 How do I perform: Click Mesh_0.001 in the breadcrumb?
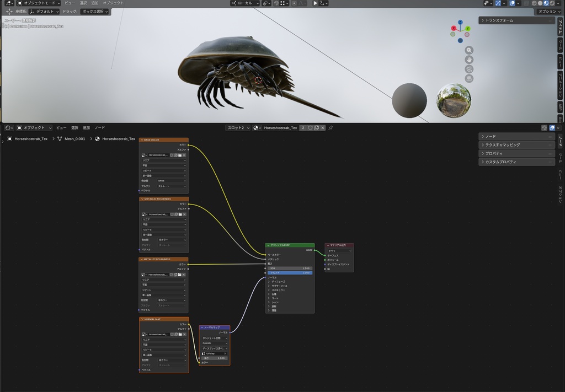[74, 138]
